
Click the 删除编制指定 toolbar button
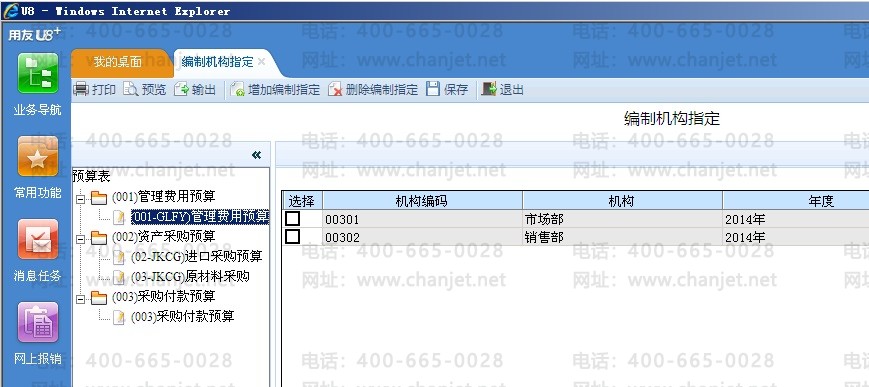(x=373, y=90)
